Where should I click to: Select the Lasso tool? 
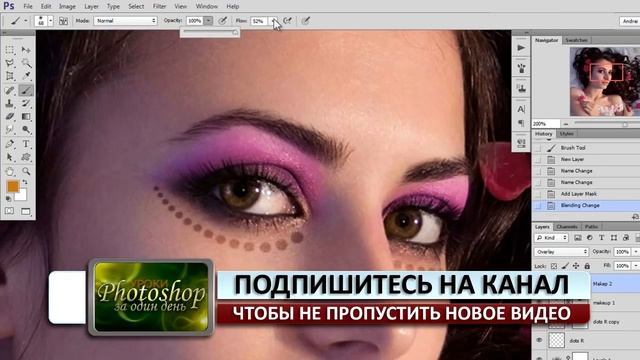click(9, 63)
